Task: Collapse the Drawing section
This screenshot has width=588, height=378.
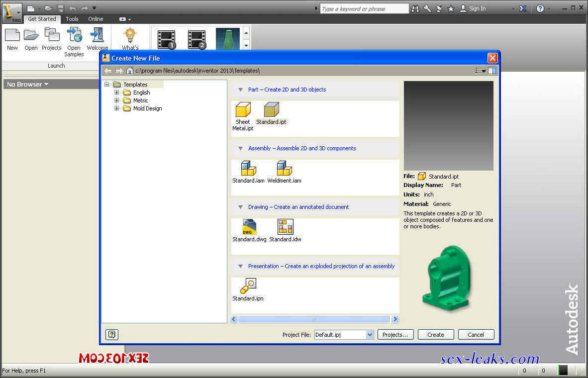Action: pos(241,207)
